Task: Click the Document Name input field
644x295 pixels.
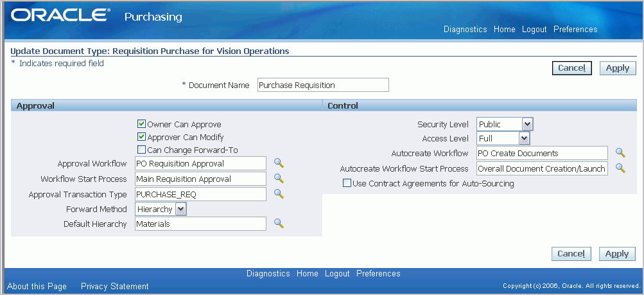Action: [323, 85]
